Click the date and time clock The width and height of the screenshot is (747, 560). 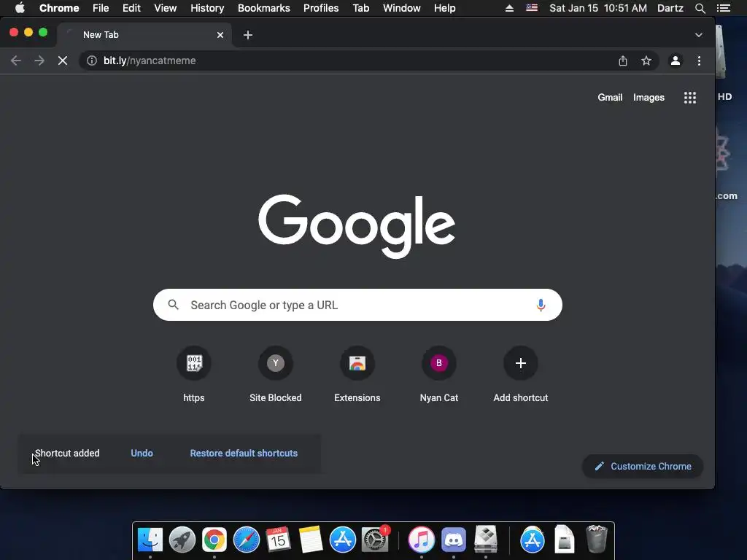(598, 8)
